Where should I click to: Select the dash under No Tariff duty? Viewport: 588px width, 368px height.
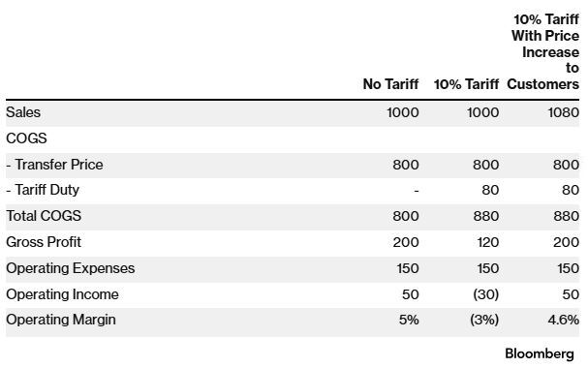(417, 191)
